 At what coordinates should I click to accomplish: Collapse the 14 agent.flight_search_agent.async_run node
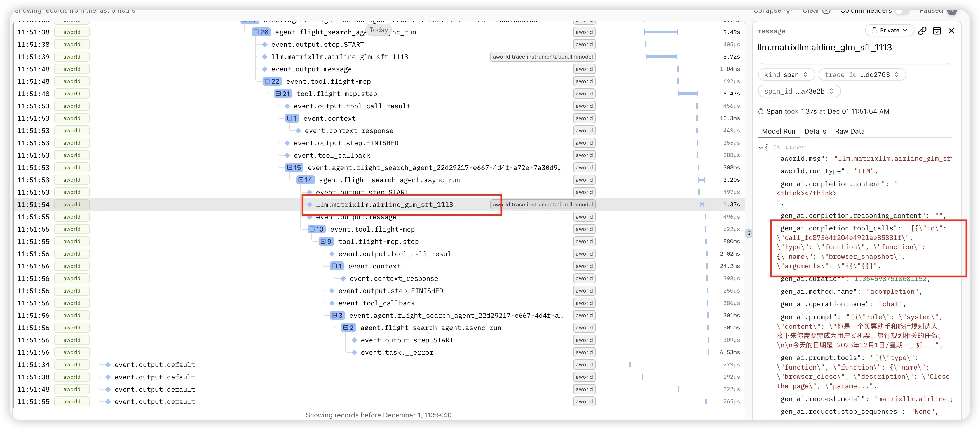coord(301,180)
